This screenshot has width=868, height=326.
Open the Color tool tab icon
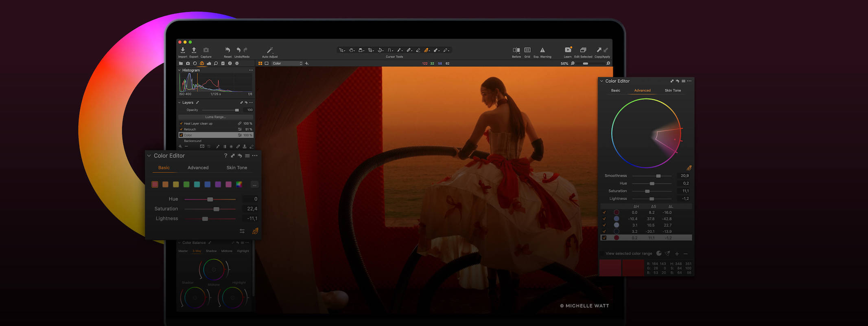201,64
